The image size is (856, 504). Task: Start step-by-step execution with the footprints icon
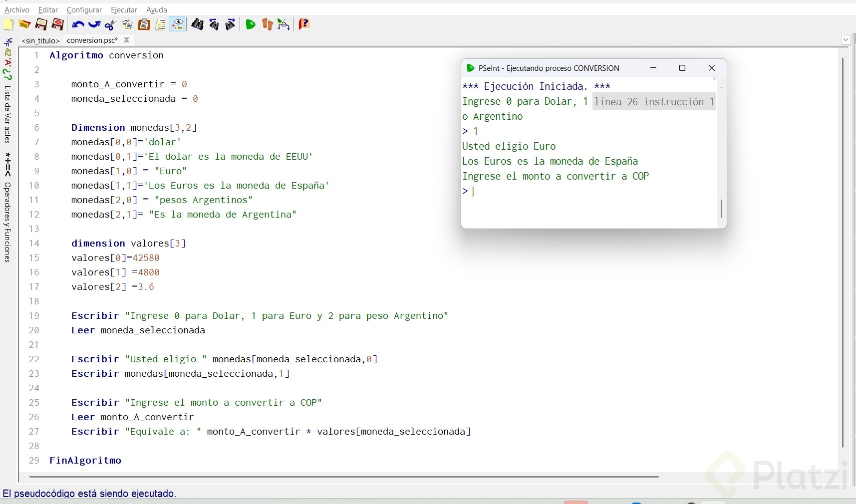click(268, 24)
